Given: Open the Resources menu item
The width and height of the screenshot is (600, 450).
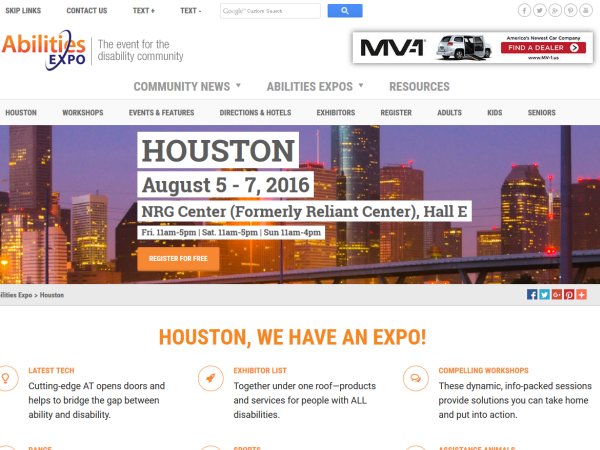Looking at the screenshot, I should [x=419, y=86].
